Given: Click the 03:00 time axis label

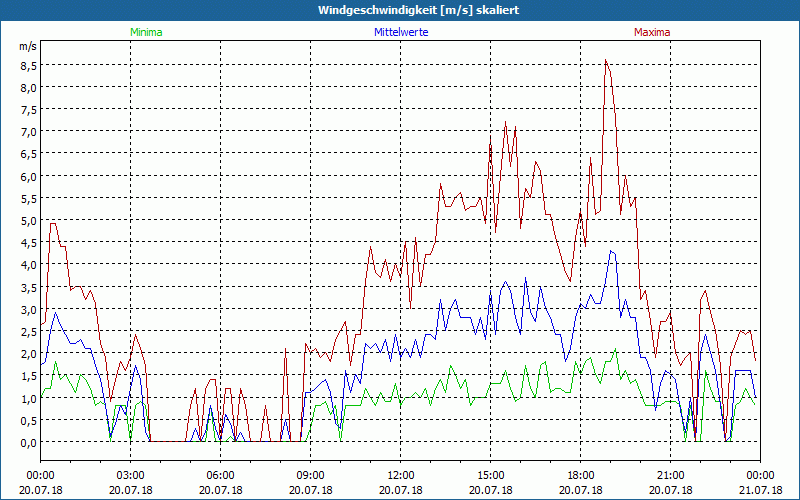Looking at the screenshot, I should 131,476.
